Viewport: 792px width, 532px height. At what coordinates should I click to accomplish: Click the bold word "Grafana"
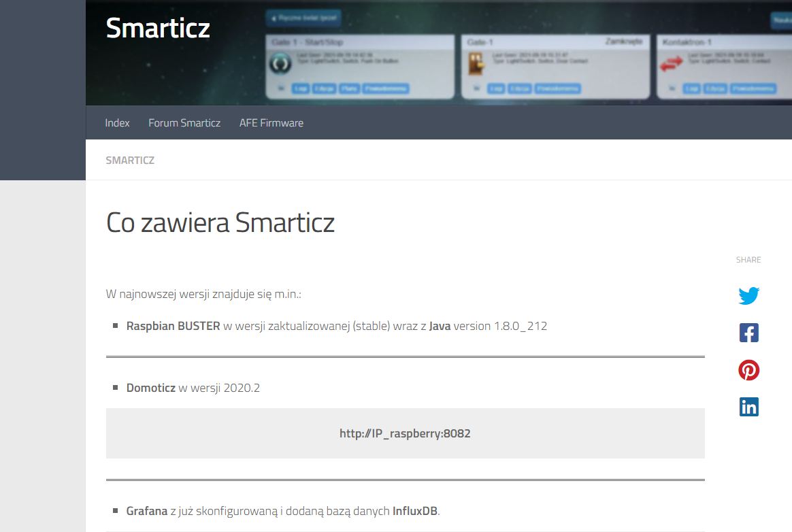click(146, 511)
